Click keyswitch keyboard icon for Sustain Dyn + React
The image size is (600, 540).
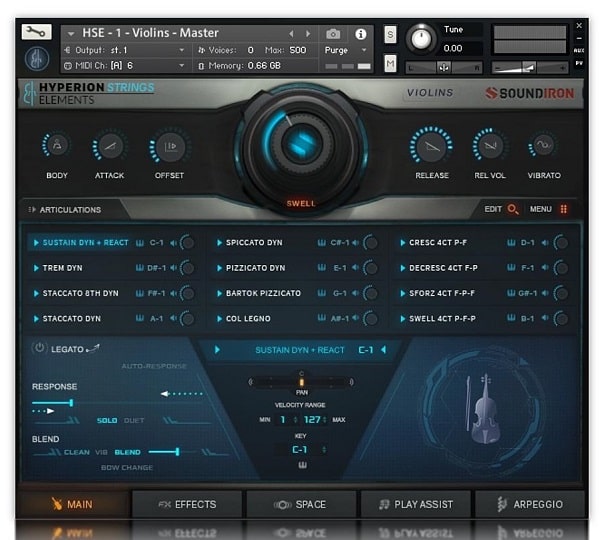[x=140, y=243]
